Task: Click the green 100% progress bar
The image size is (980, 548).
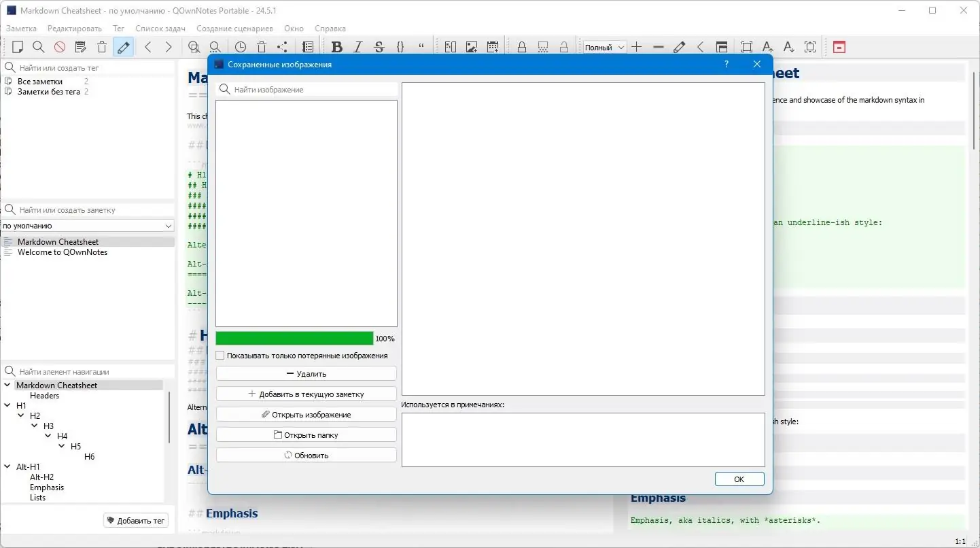Action: (294, 338)
